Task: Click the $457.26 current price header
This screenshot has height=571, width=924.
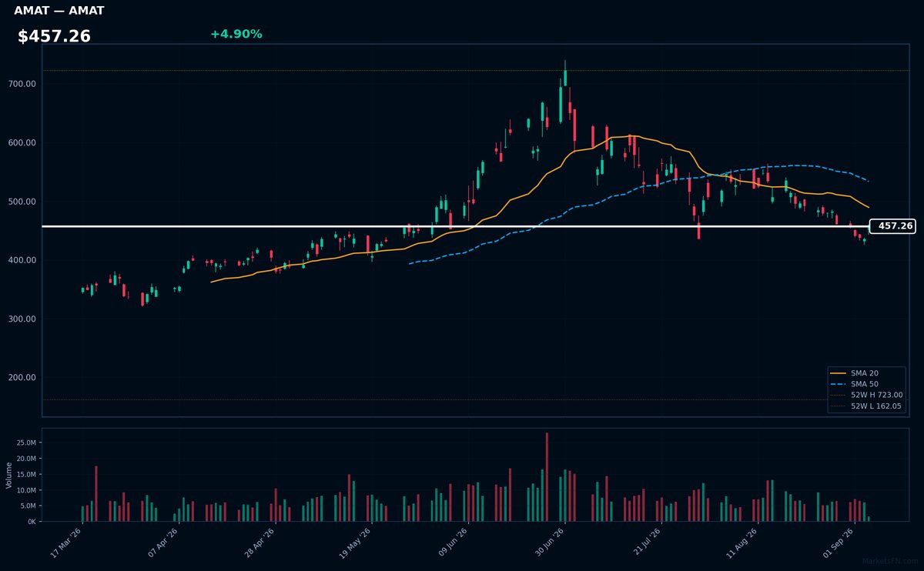Action: tap(54, 36)
